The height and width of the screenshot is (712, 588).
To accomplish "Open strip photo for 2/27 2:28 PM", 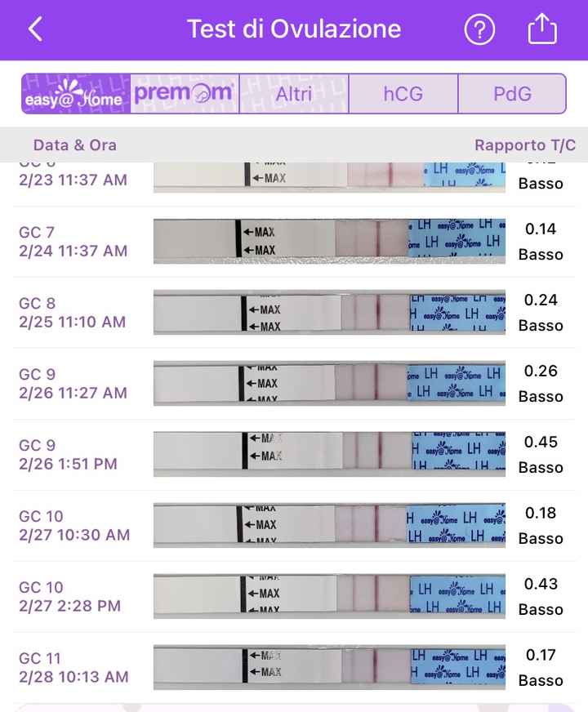I will coord(329,596).
